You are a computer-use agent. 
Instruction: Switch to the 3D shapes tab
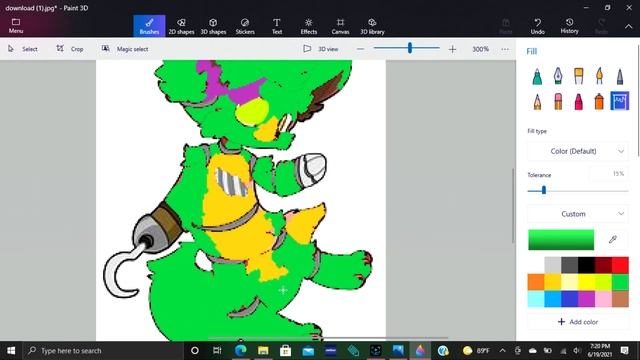pyautogui.click(x=213, y=26)
